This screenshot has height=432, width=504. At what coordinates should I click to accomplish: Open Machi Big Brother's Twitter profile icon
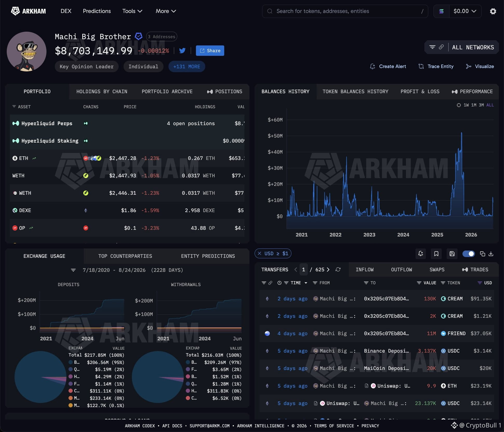[x=182, y=51]
